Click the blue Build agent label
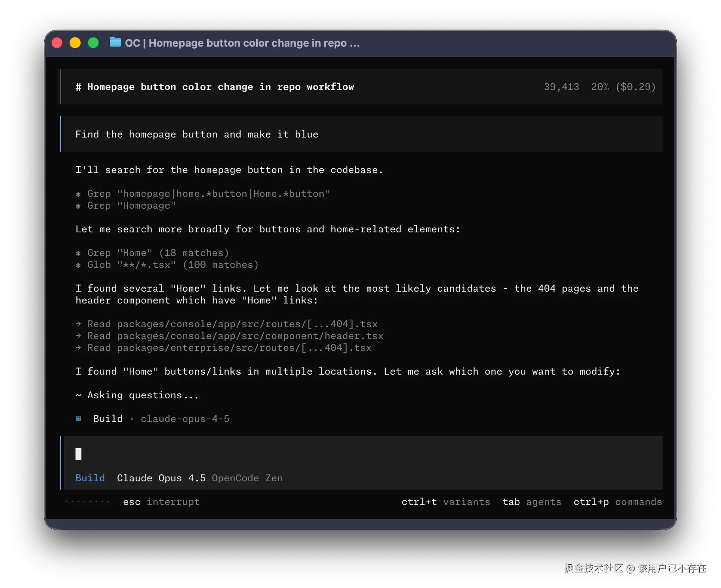The height and width of the screenshot is (588, 721). click(x=90, y=478)
